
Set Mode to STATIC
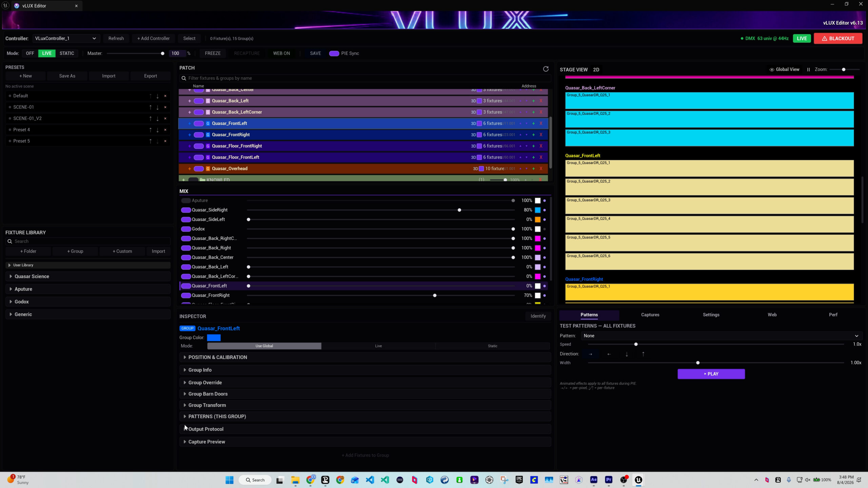(x=67, y=53)
